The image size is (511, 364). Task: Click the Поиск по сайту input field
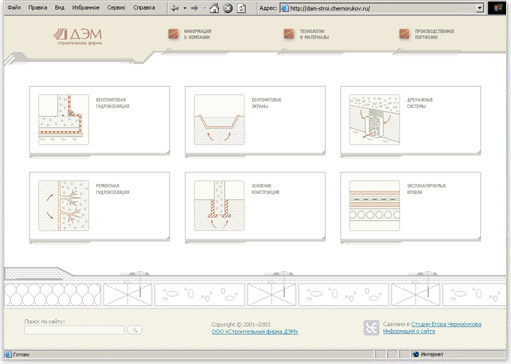pos(74,330)
